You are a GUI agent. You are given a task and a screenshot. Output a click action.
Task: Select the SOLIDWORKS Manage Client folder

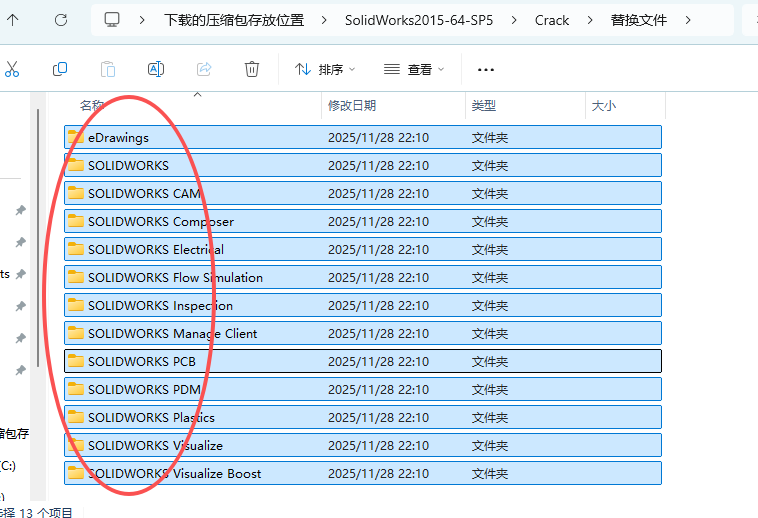click(x=363, y=333)
